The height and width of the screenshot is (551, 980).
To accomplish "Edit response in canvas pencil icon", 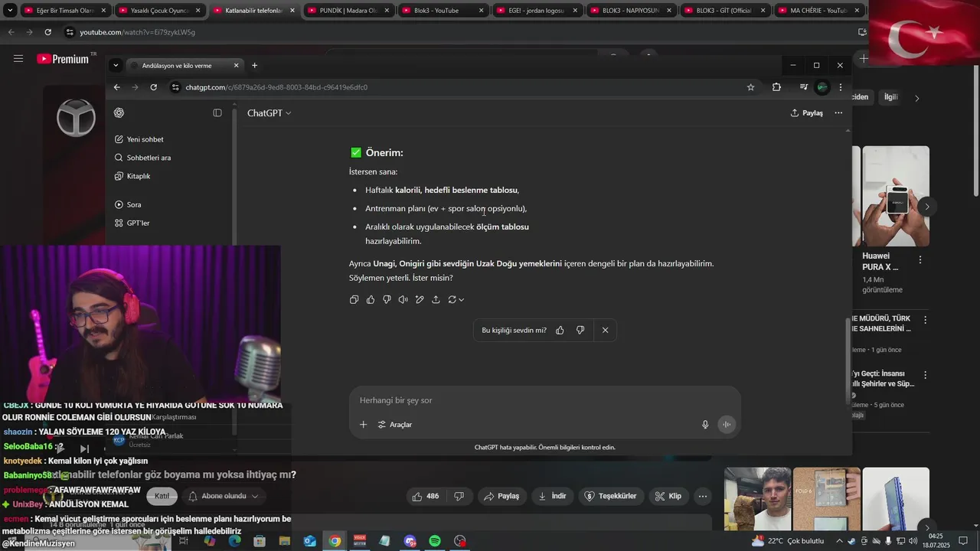I will tap(420, 299).
